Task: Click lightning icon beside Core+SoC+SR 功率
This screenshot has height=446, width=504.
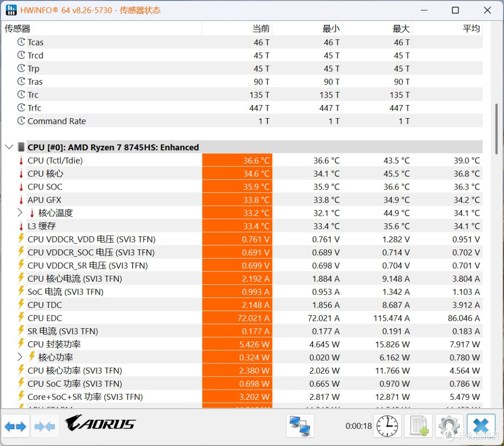Action: click(x=21, y=396)
